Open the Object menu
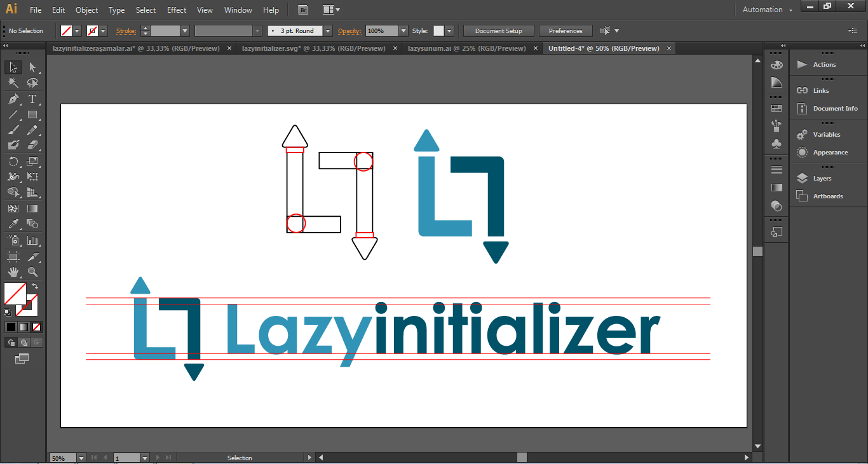The image size is (868, 464). click(87, 10)
